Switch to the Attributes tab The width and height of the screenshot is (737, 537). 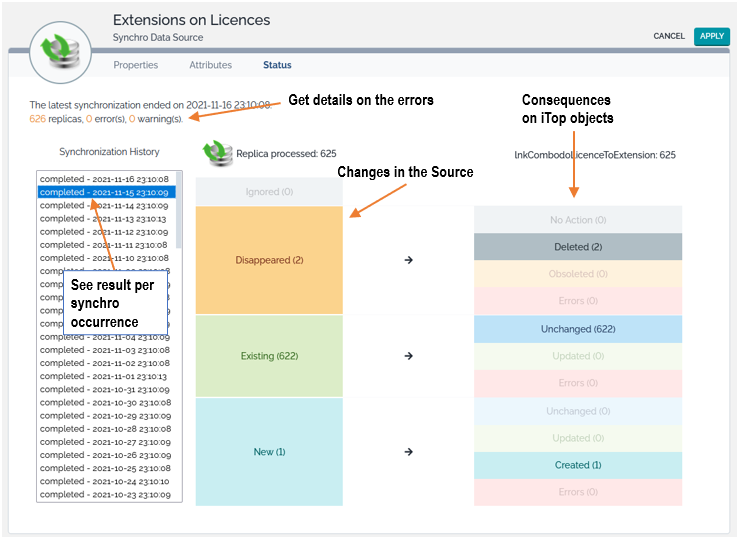(x=210, y=65)
